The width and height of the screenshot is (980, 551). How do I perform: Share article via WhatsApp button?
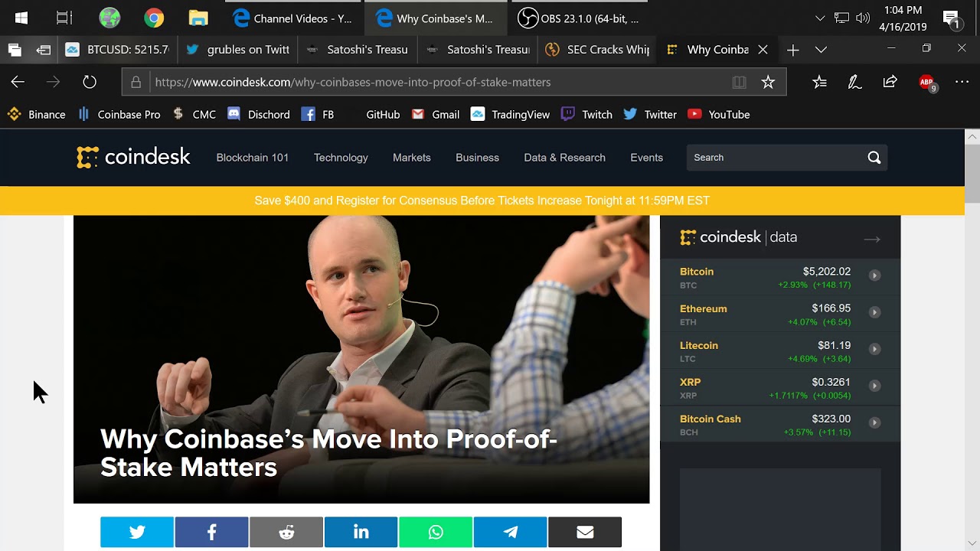436,533
